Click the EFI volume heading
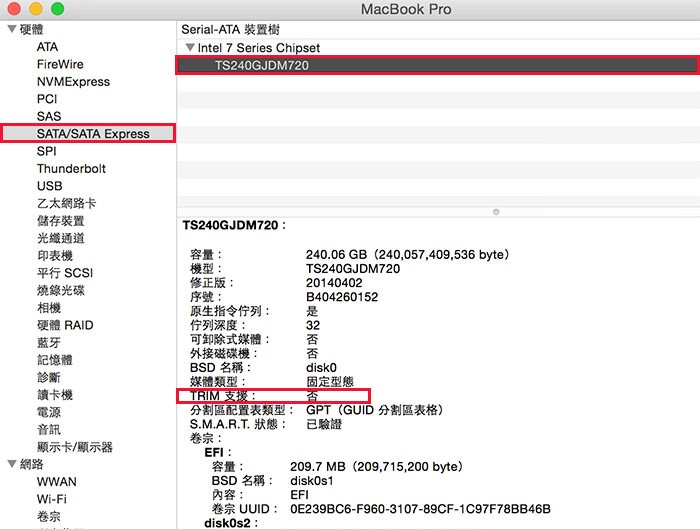Screen dimensions: 700x529 pos(218,452)
